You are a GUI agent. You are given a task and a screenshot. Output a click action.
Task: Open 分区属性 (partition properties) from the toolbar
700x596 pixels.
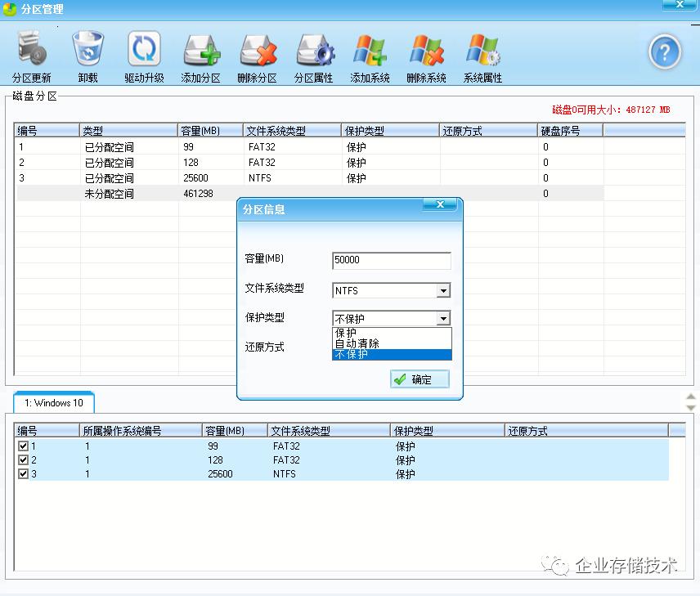[x=314, y=53]
